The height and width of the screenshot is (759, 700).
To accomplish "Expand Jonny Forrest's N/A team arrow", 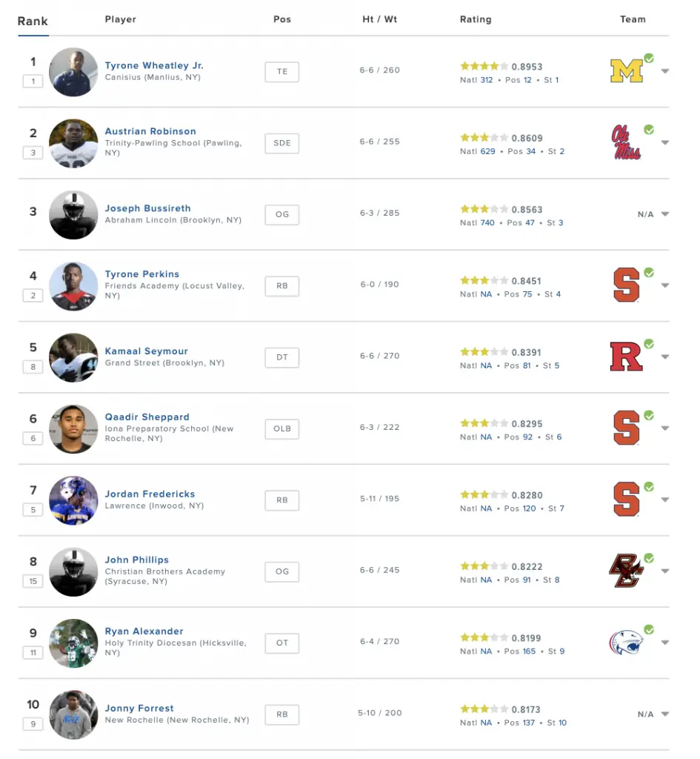I will [665, 714].
